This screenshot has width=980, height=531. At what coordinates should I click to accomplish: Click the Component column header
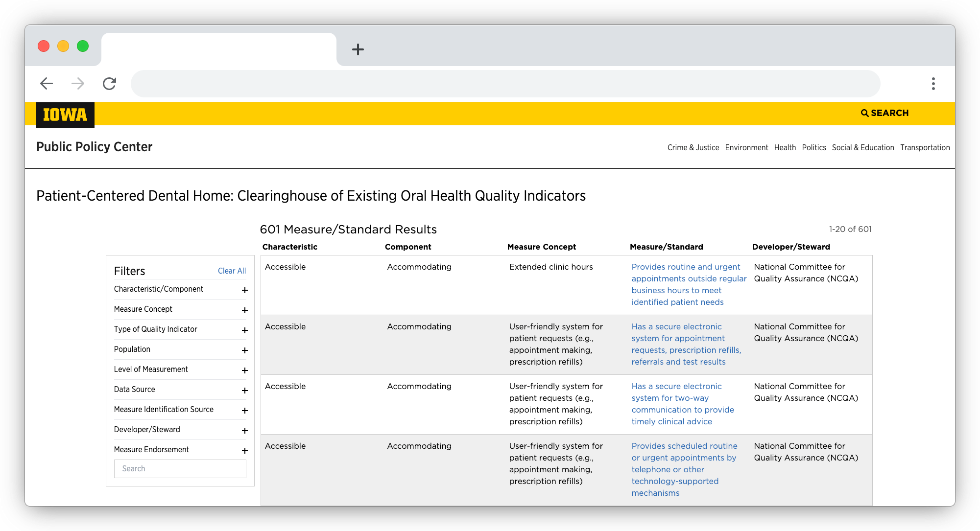pos(408,247)
